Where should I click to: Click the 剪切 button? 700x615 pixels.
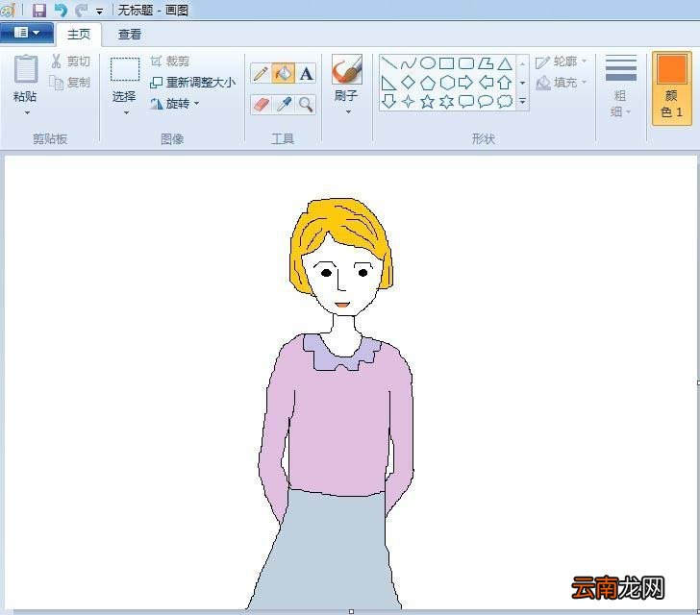pyautogui.click(x=70, y=61)
